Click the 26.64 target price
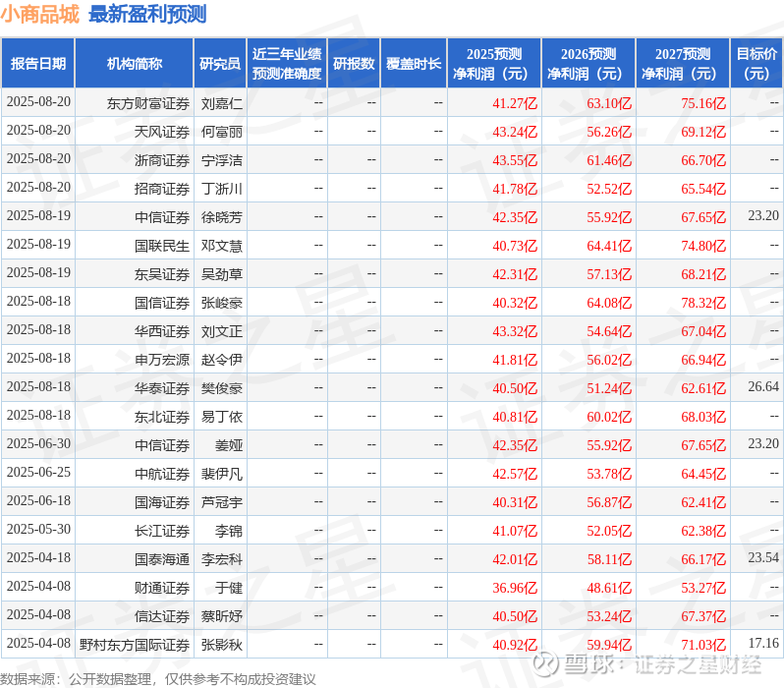Viewport: 784px width, 688px height. pyautogui.click(x=763, y=387)
